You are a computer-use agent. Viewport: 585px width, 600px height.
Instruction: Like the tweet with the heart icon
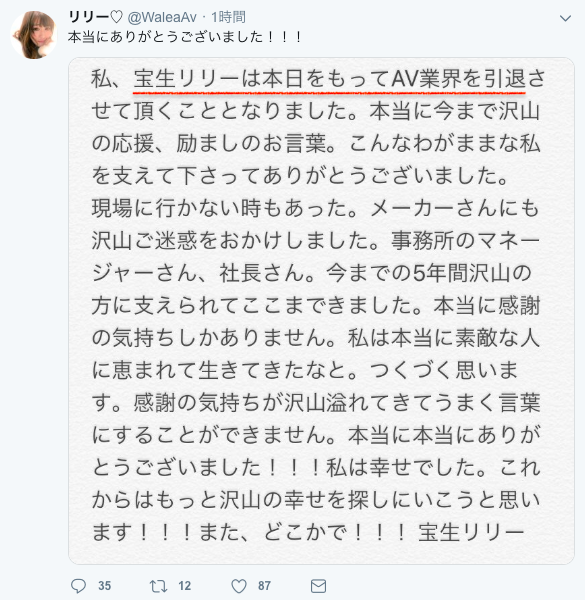(239, 586)
